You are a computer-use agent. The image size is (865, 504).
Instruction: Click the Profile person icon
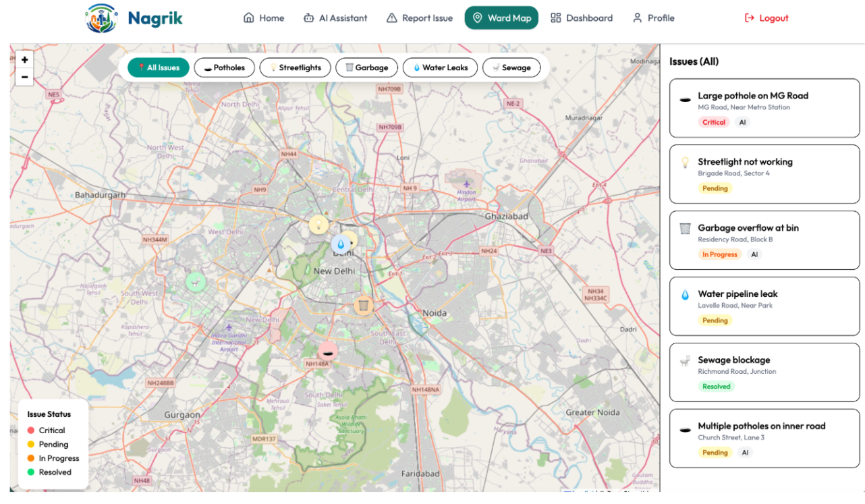(x=637, y=18)
